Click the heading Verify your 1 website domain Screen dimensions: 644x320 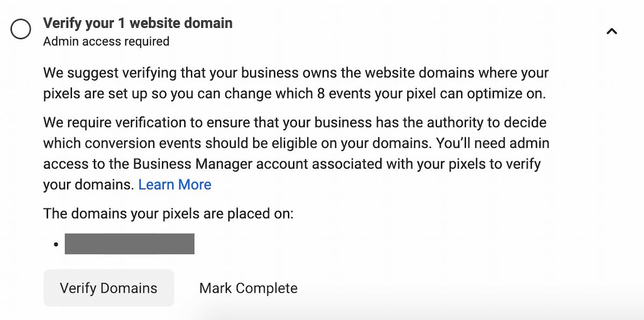[137, 23]
